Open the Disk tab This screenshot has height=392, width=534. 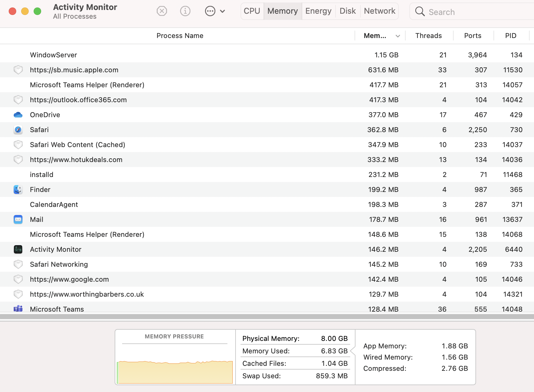347,11
